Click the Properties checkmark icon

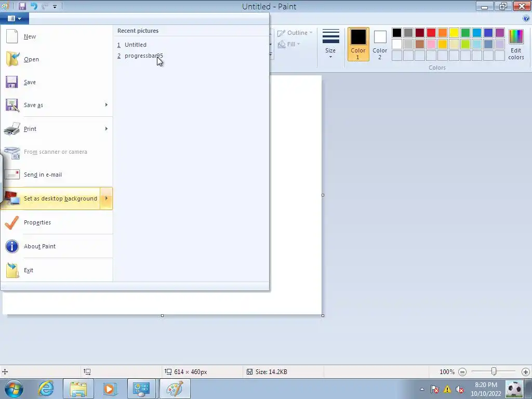[12, 222]
